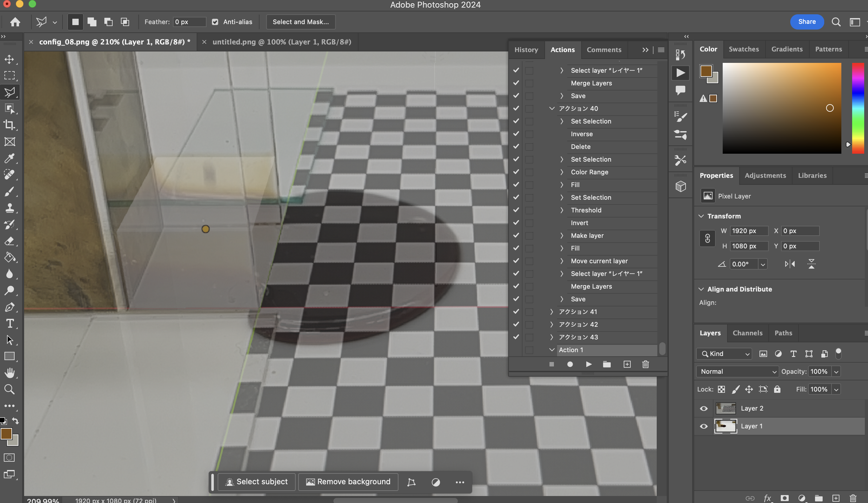
Task: Click add layer mask icon at Layers bottom
Action: pyautogui.click(x=784, y=498)
